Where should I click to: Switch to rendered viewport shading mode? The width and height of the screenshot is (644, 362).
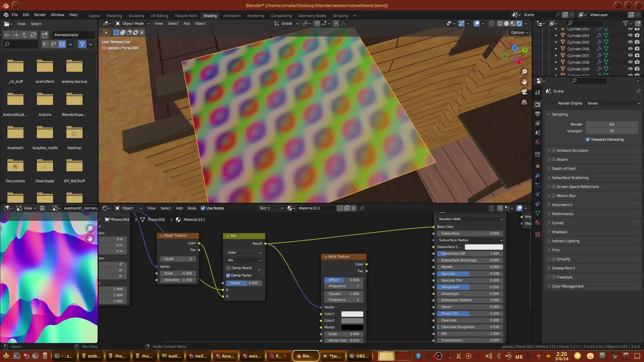519,23
